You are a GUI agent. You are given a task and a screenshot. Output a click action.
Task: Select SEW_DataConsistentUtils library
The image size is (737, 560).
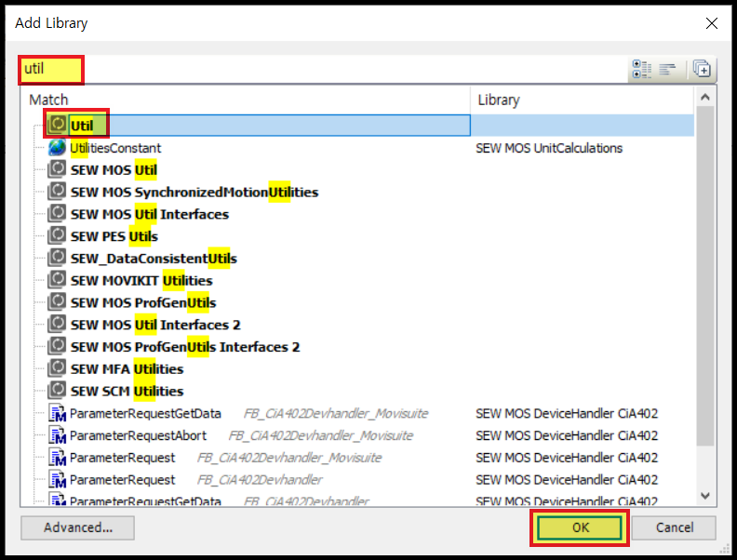click(x=154, y=259)
